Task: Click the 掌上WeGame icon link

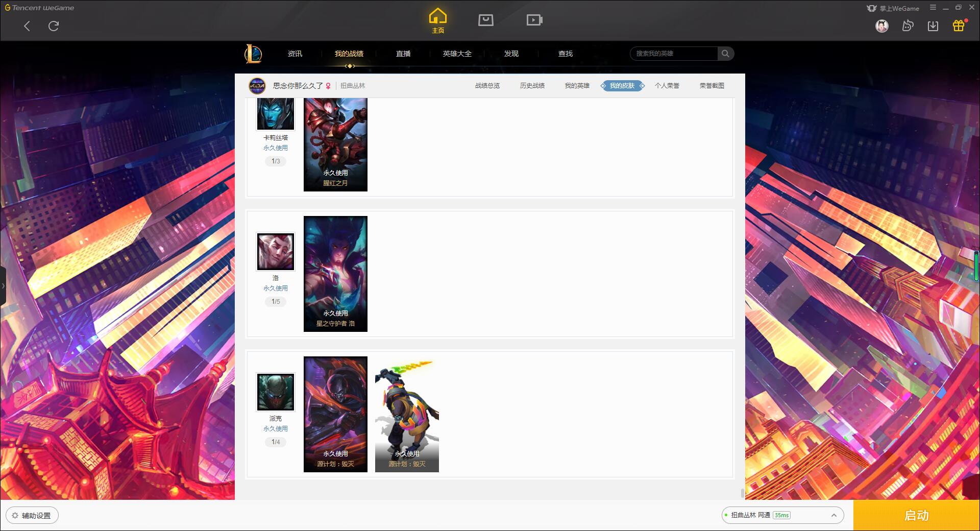Action: click(x=893, y=8)
